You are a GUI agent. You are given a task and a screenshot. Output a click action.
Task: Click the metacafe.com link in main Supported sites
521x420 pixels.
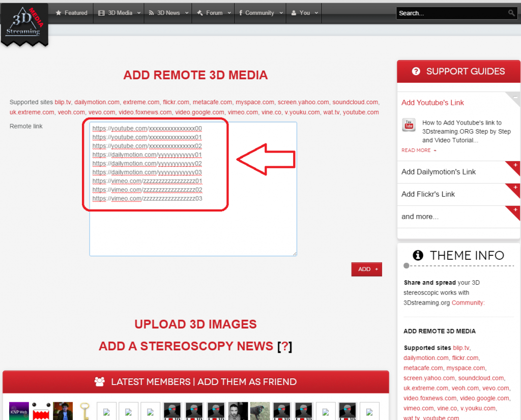click(x=212, y=102)
